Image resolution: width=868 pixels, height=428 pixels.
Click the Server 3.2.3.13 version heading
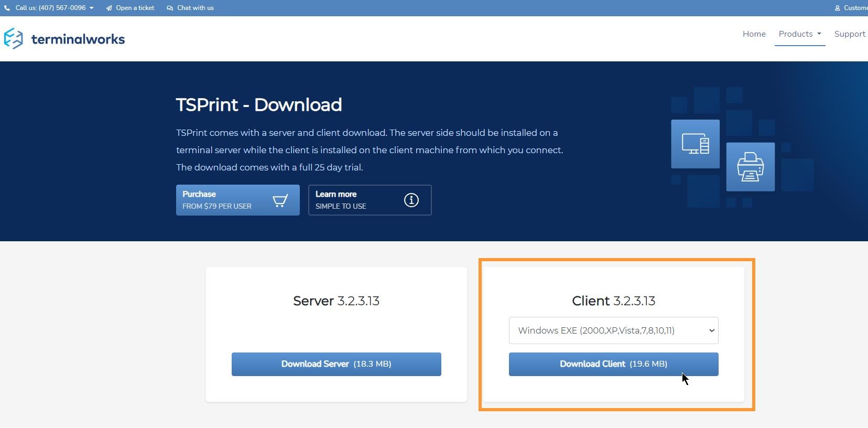(x=337, y=301)
